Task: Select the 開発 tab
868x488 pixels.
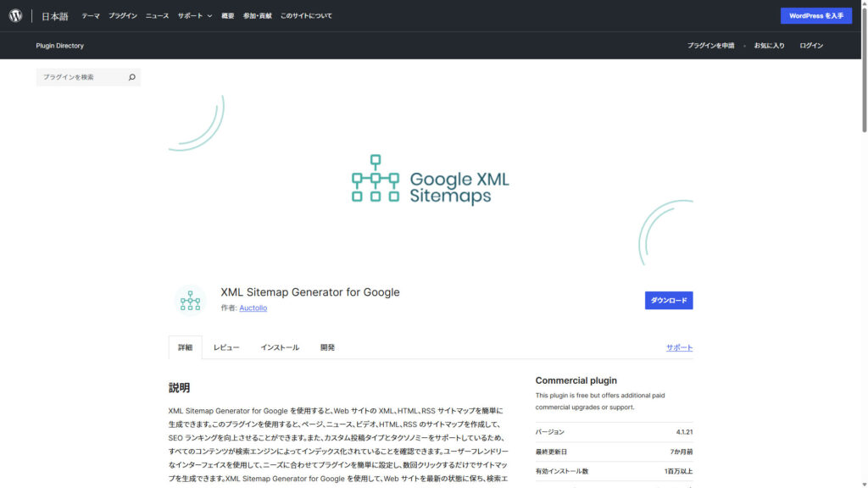Action: coord(327,347)
